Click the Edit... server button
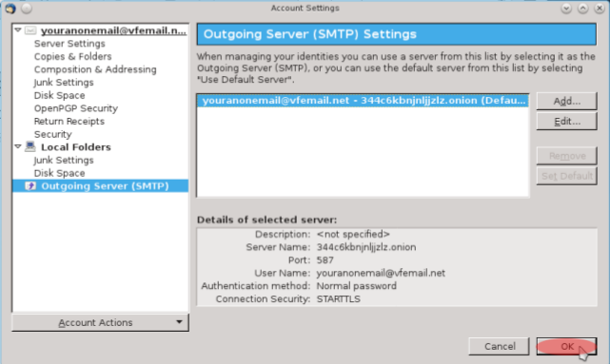The image size is (610, 364). pyautogui.click(x=566, y=122)
